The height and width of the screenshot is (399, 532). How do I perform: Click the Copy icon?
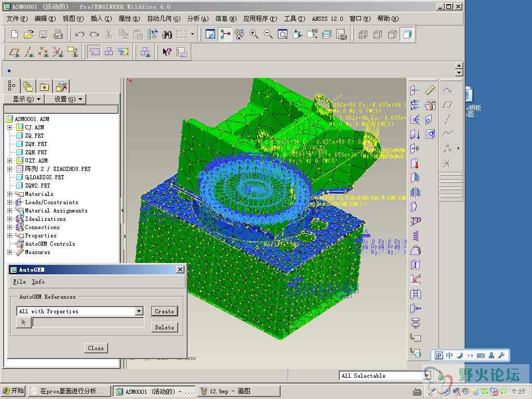click(x=124, y=34)
